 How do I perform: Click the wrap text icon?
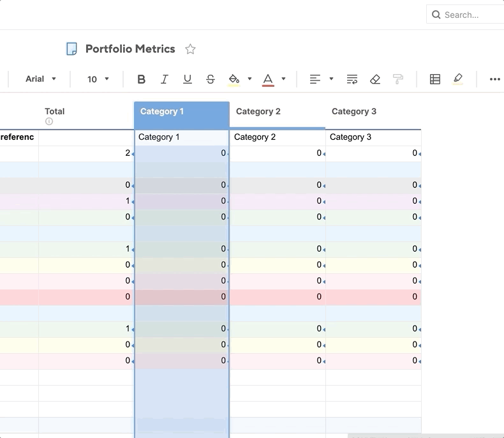point(352,79)
